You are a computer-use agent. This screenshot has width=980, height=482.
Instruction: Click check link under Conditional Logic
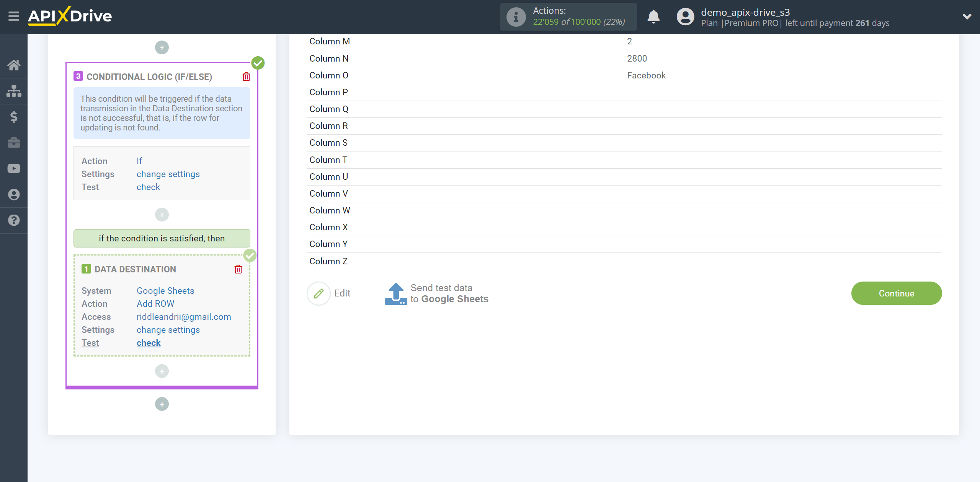[x=148, y=187]
